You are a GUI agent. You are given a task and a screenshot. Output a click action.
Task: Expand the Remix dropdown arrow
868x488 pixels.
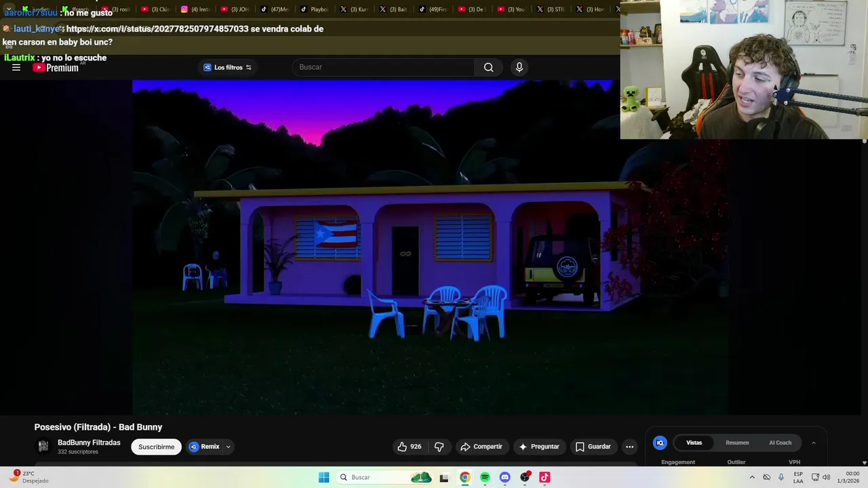(x=229, y=447)
